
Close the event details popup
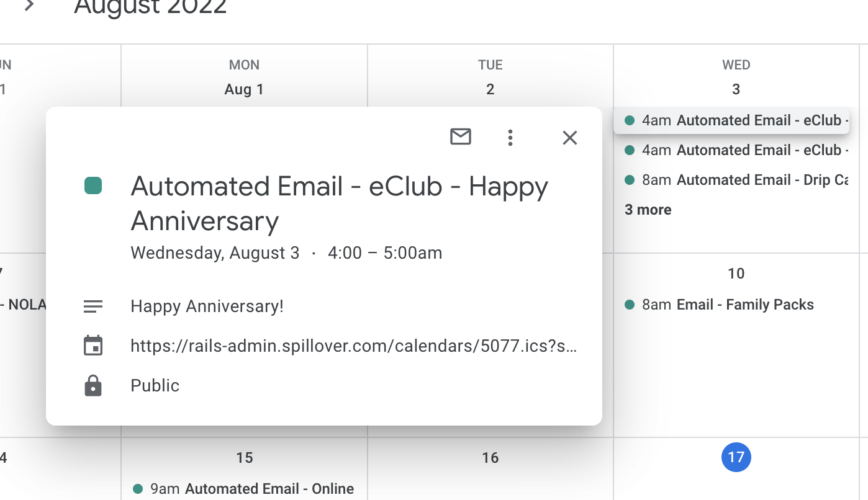[570, 138]
